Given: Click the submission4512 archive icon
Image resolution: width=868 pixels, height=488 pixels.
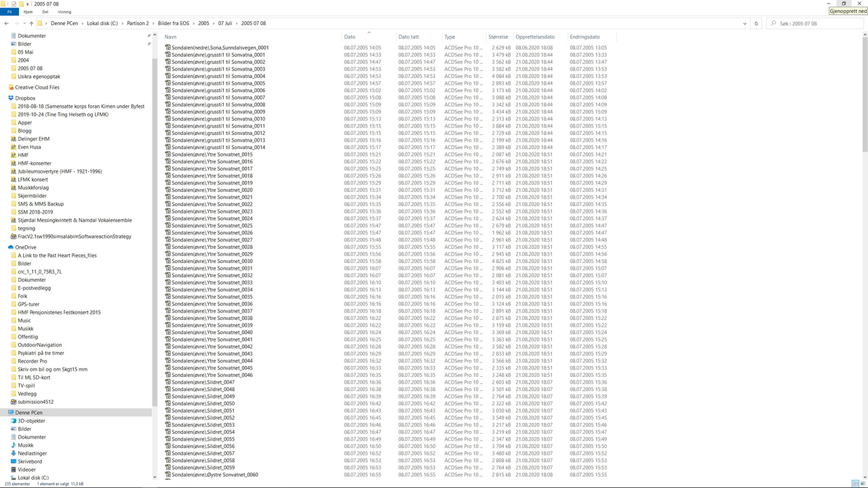Looking at the screenshot, I should click(14, 402).
